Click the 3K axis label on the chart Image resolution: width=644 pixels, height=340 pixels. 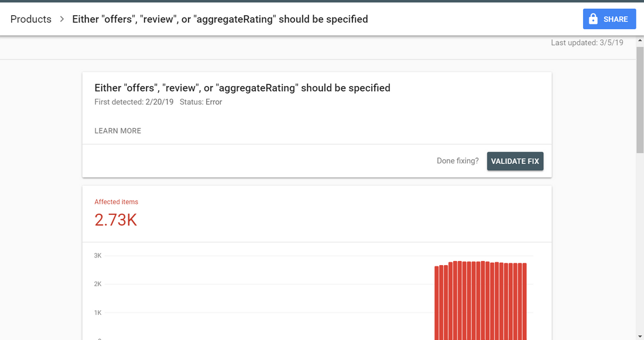pos(98,256)
